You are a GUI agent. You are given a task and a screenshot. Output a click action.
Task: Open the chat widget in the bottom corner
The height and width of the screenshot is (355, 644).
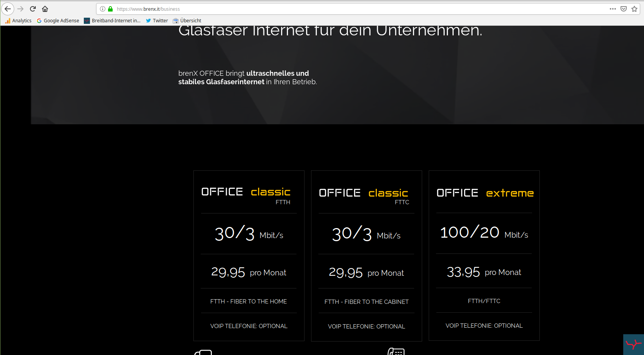pyautogui.click(x=633, y=344)
